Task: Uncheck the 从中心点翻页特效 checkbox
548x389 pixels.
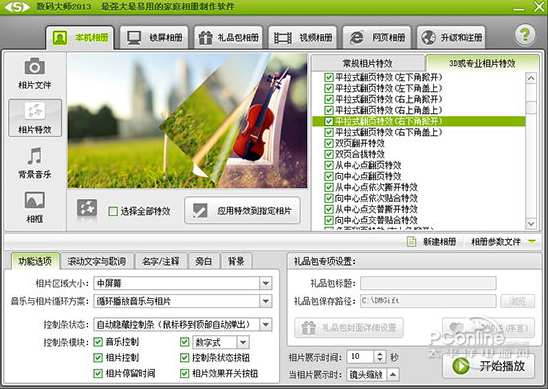Action: (x=329, y=165)
